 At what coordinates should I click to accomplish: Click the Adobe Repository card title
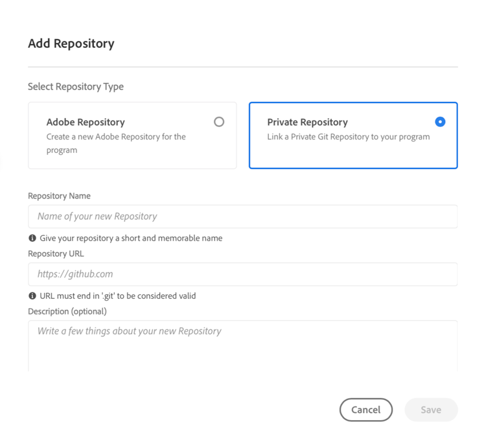coord(86,122)
